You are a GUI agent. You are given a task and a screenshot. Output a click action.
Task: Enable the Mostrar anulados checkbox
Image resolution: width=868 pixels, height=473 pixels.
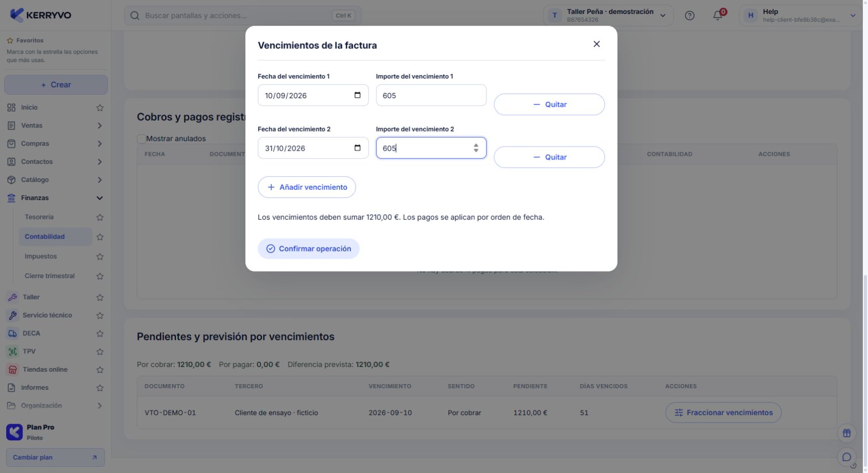[x=141, y=139]
